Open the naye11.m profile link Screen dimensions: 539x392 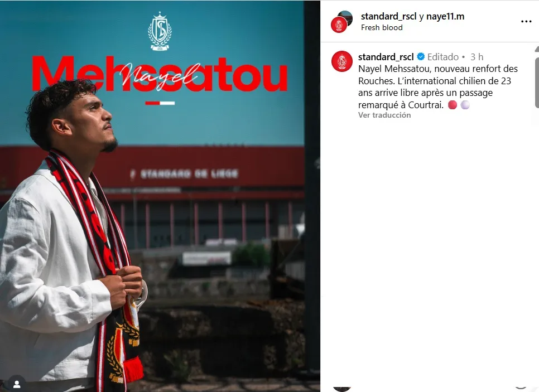[x=445, y=17]
